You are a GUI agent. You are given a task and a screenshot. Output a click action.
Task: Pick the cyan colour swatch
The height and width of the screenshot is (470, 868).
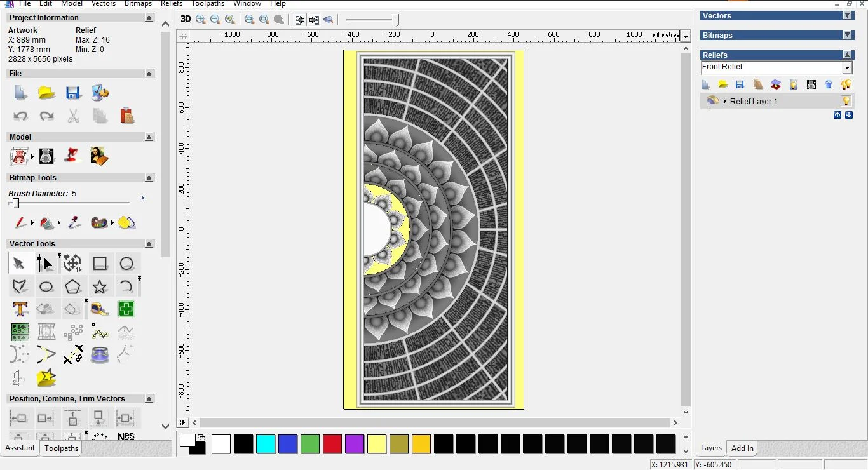266,444
